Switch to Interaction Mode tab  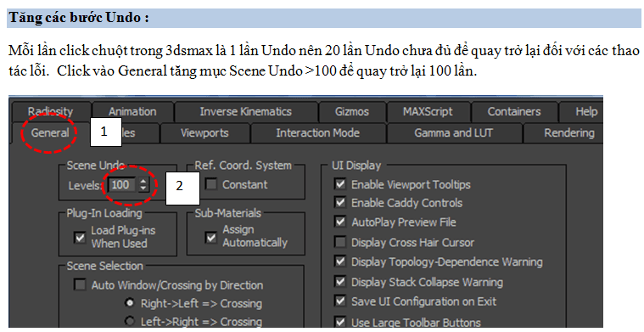point(318,132)
